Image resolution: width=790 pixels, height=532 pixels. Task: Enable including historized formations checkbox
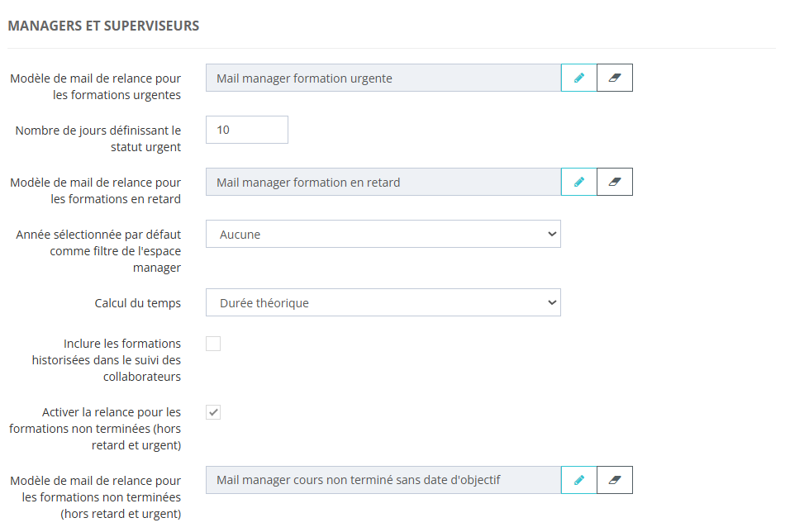coord(213,344)
